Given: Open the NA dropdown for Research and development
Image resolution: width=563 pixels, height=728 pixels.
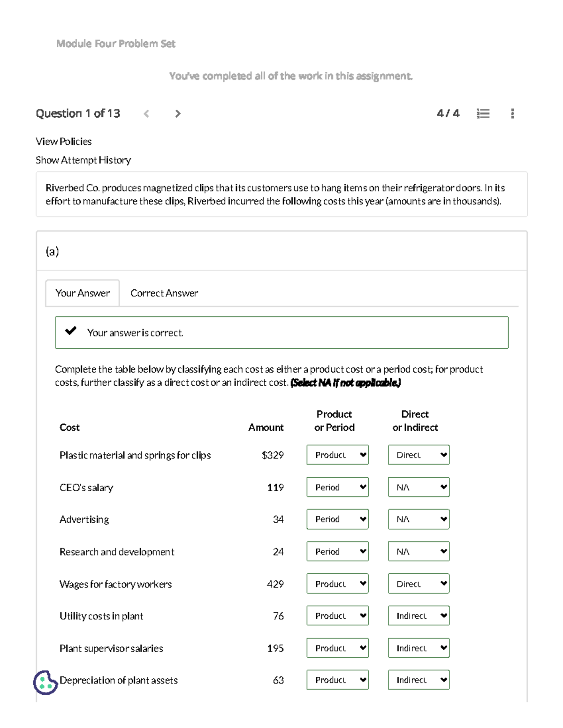Looking at the screenshot, I should tap(418, 551).
